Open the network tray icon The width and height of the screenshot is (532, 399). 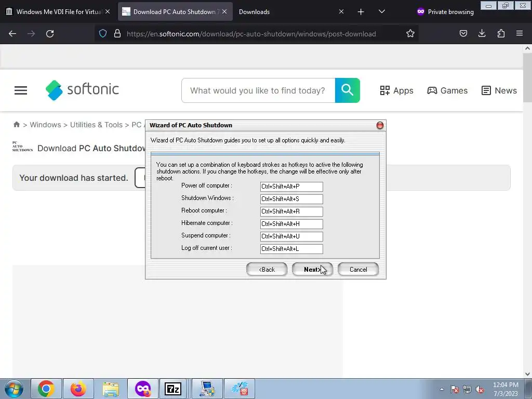pyautogui.click(x=467, y=389)
